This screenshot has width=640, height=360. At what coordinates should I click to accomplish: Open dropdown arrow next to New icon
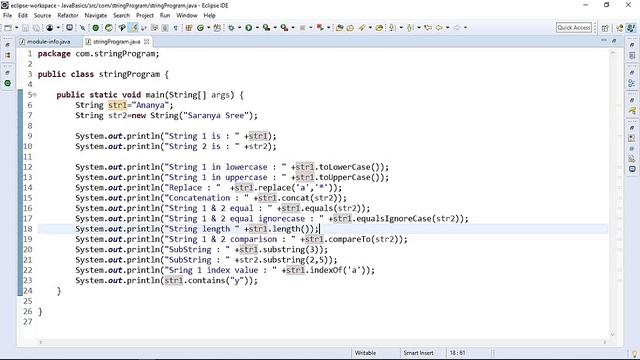(16, 28)
